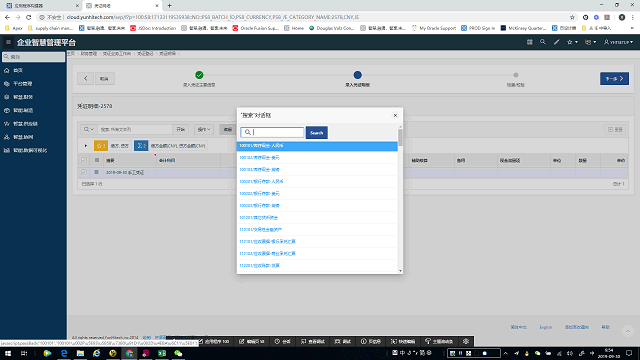Image resolution: width=640 pixels, height=360 pixels.
Task: Focus the search field in the dialog
Action: click(273, 132)
